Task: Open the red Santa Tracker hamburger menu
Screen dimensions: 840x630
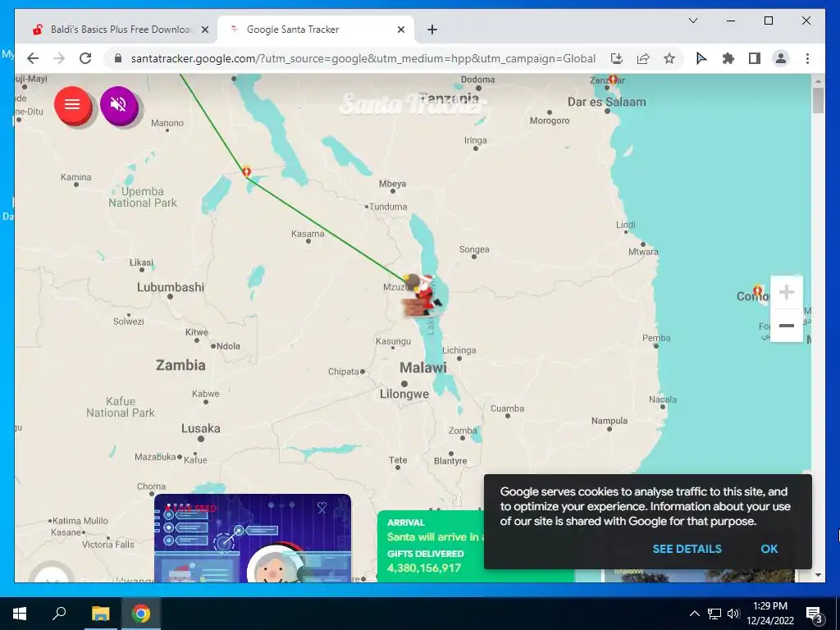Action: coord(73,106)
